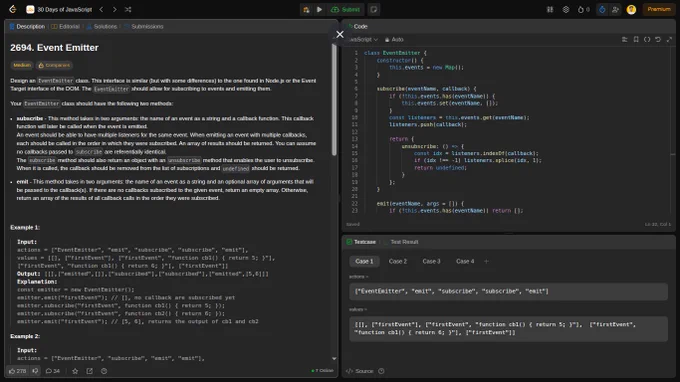Open the JavaScript language dropdown

(x=363, y=39)
